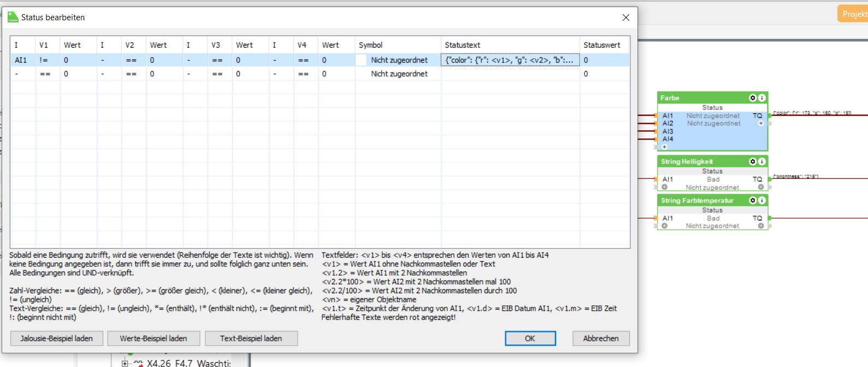This screenshot has height=367, width=868.
Task: Click the AI4 input of the Farbe block
Action: [x=668, y=139]
